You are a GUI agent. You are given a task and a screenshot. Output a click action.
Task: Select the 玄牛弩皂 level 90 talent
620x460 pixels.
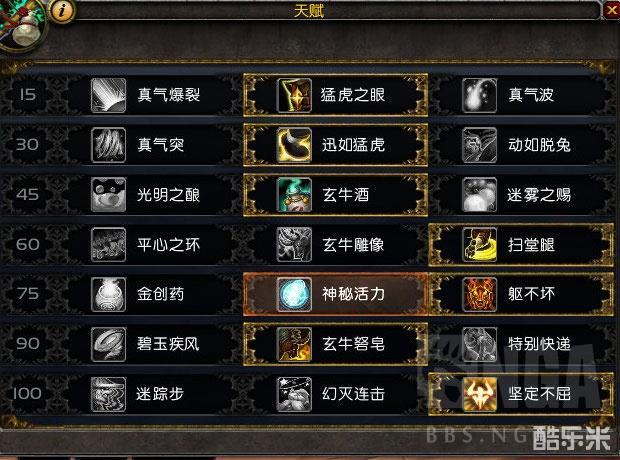335,344
